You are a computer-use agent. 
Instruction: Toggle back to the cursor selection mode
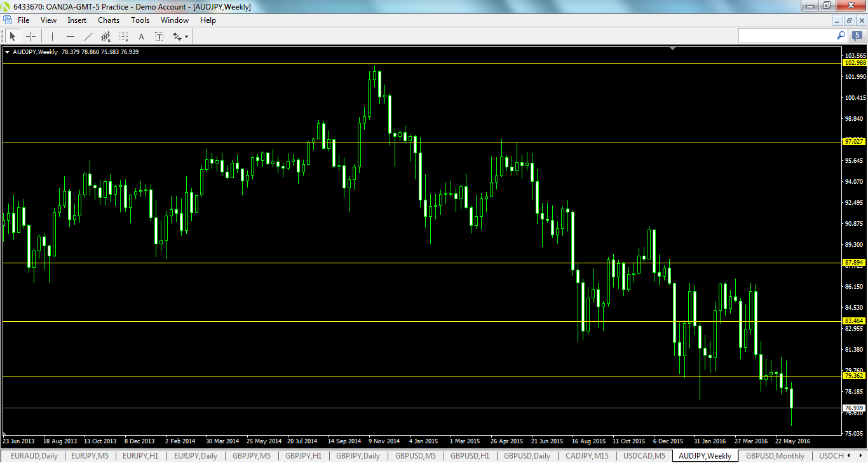click(x=13, y=36)
